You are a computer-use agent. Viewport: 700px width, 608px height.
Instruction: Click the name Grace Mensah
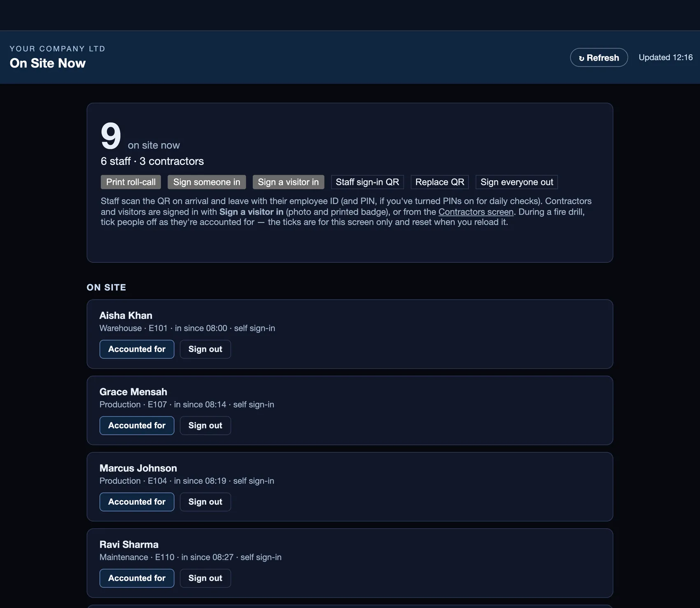pyautogui.click(x=133, y=392)
